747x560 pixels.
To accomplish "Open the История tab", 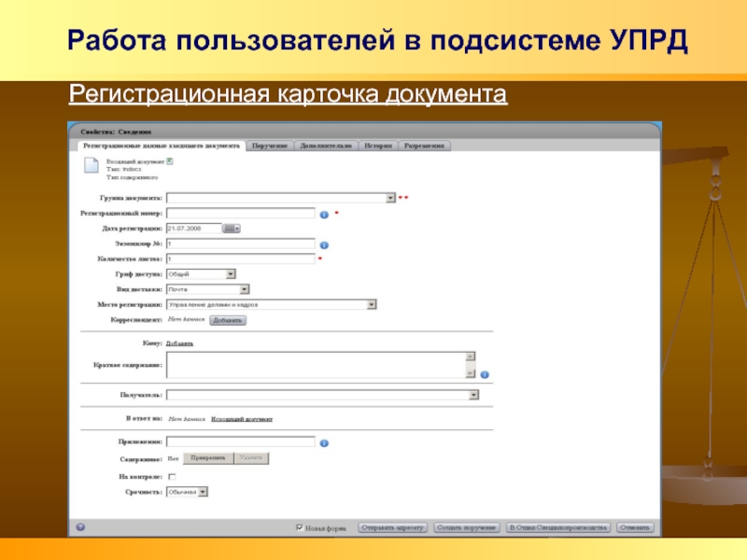I will (378, 146).
